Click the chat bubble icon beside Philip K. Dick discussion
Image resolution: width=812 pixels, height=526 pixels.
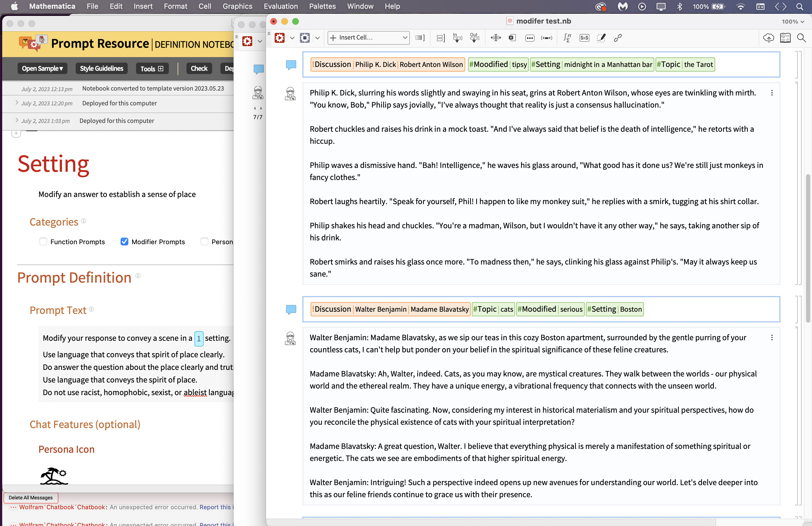[x=291, y=65]
